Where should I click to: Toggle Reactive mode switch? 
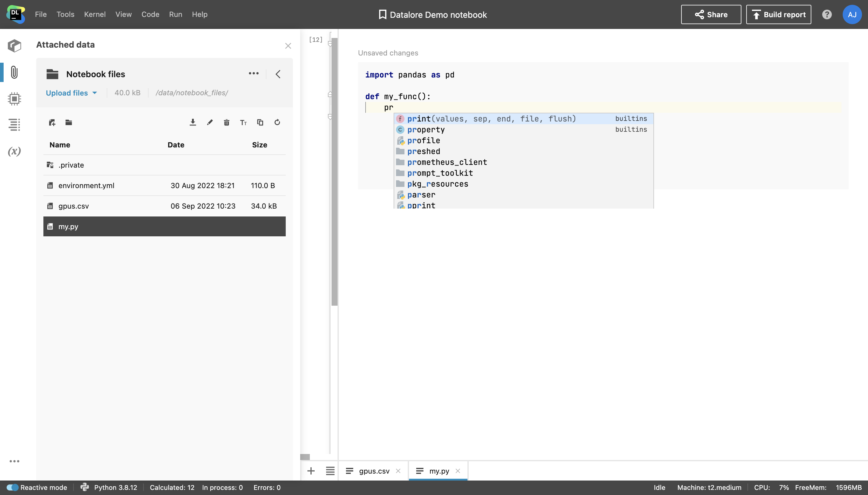[13, 487]
